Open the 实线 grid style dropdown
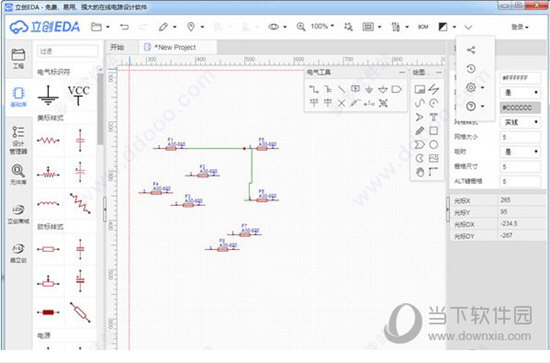The height and width of the screenshot is (363, 550). click(x=520, y=122)
